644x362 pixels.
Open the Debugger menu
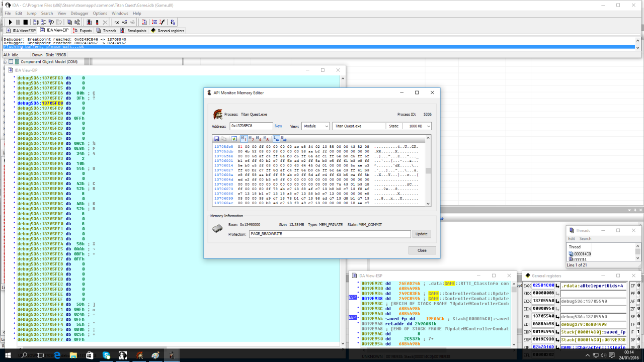click(x=79, y=14)
